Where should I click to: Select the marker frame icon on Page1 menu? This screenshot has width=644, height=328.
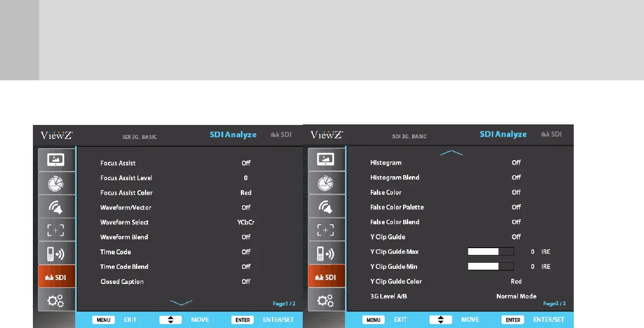click(55, 230)
